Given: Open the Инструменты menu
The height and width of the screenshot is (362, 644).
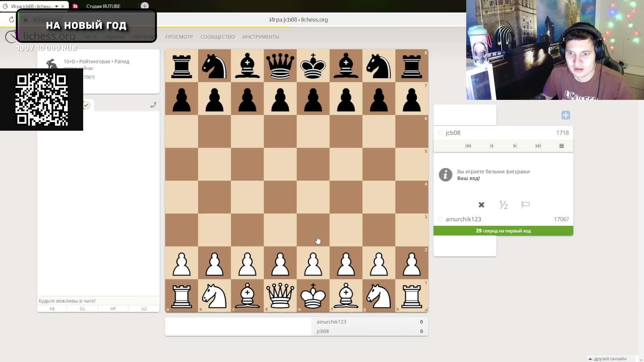Looking at the screenshot, I should pyautogui.click(x=261, y=37).
